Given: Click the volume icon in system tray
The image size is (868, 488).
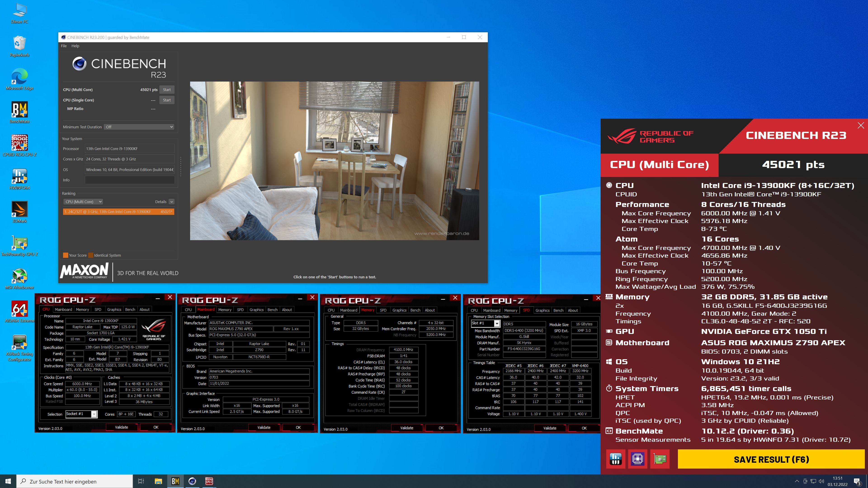Looking at the screenshot, I should (821, 481).
